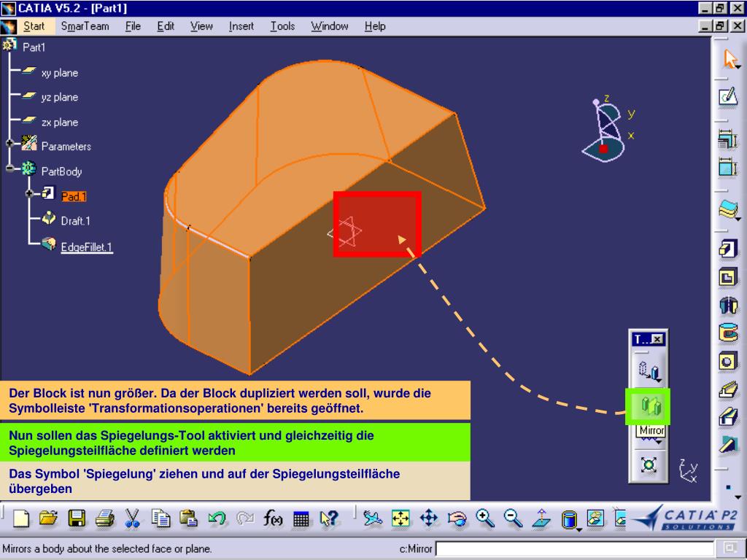This screenshot has width=747, height=560.
Task: Select zx plane in the tree
Action: (60, 122)
